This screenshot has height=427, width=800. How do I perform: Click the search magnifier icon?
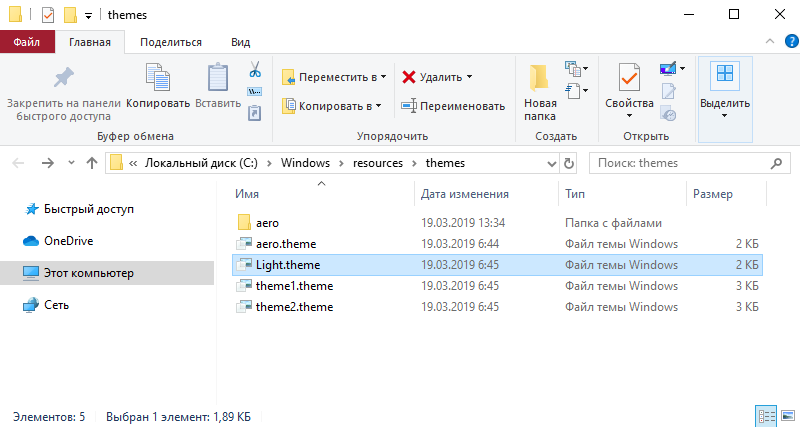tap(776, 163)
